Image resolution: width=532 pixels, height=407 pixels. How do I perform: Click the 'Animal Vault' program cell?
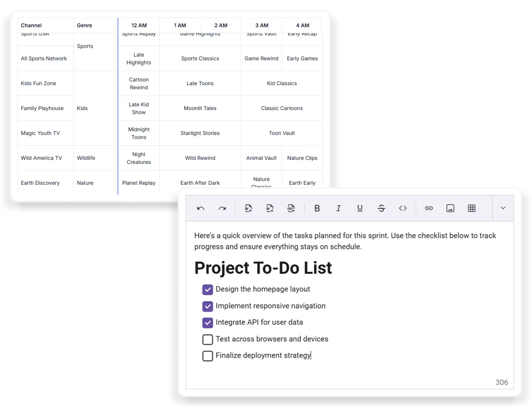(x=262, y=158)
